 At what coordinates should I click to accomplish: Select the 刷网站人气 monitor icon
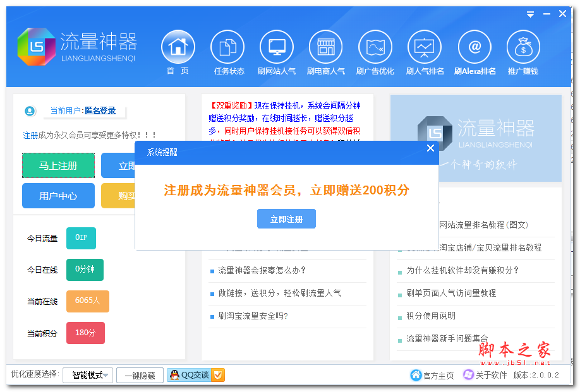click(277, 47)
